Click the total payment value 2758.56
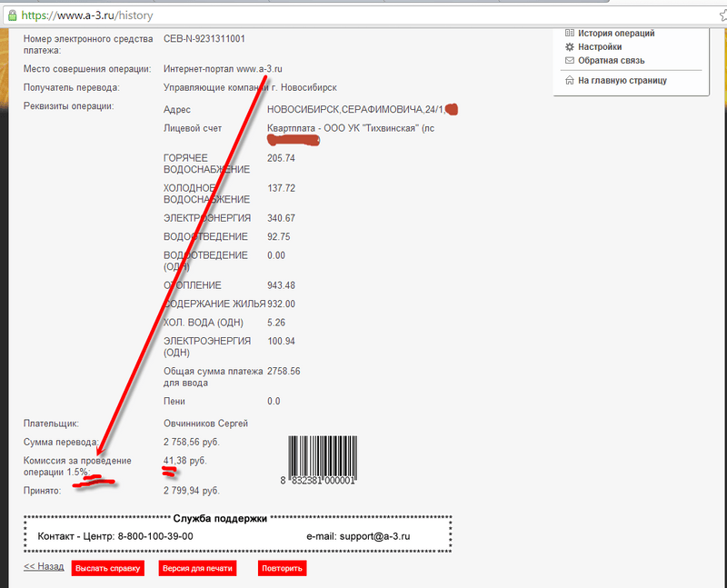Image resolution: width=727 pixels, height=588 pixels. point(284,371)
